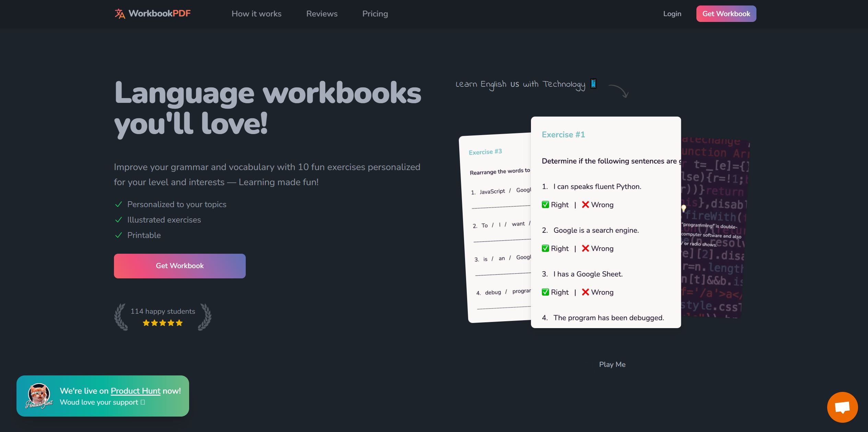Open the chat widget bubble
Screen dimensions: 868x432
tap(843, 407)
